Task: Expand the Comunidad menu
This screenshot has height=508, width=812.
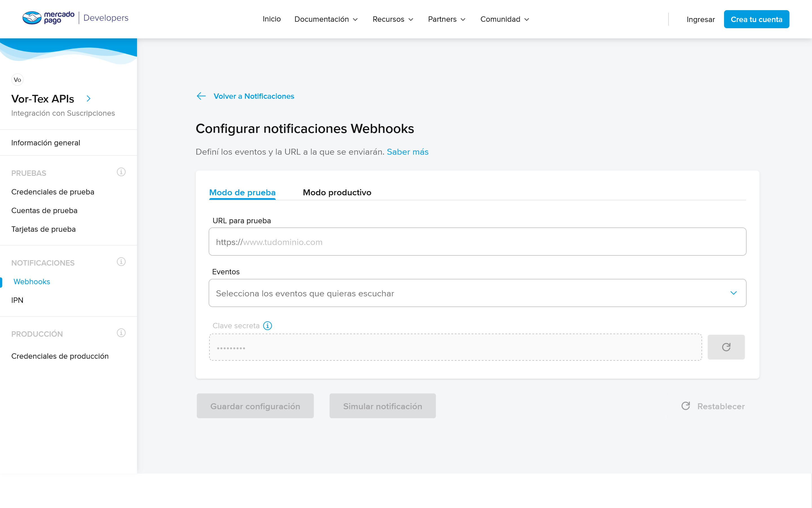Action: (505, 19)
